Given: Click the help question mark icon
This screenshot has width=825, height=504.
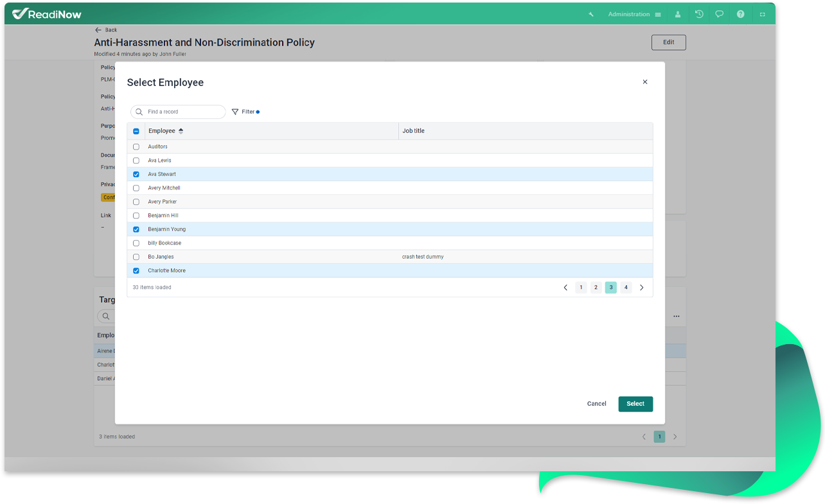Looking at the screenshot, I should (740, 14).
